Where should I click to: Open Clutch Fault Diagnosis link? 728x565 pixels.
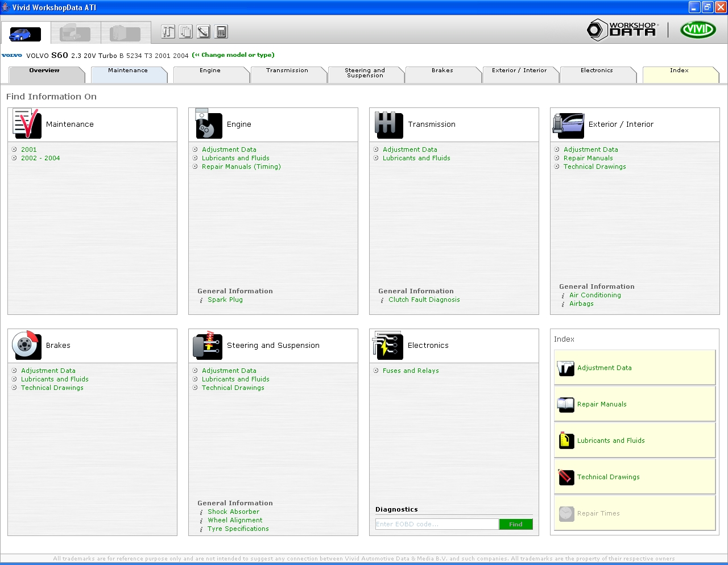[x=424, y=300]
